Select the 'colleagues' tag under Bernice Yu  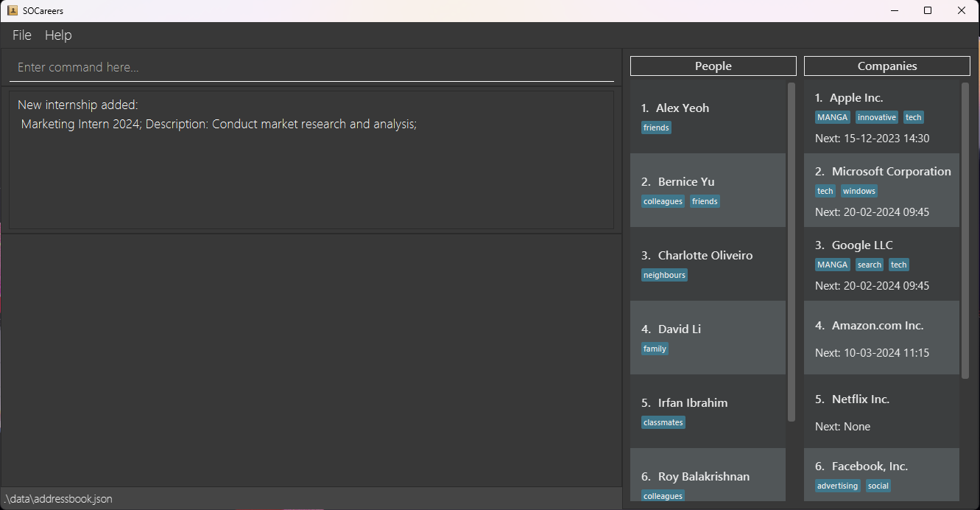(663, 200)
